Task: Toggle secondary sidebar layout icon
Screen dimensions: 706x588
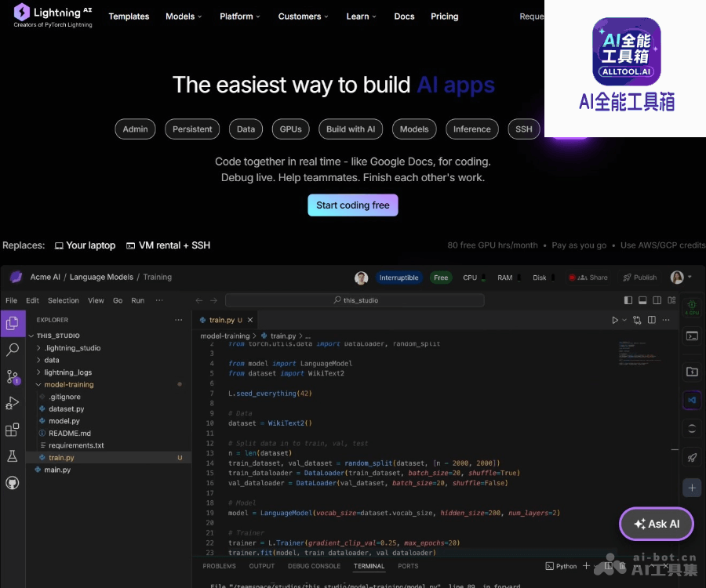Action: pos(657,300)
